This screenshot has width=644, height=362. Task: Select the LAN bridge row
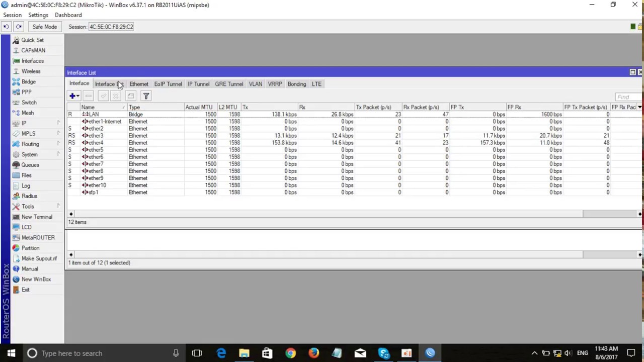pos(355,115)
